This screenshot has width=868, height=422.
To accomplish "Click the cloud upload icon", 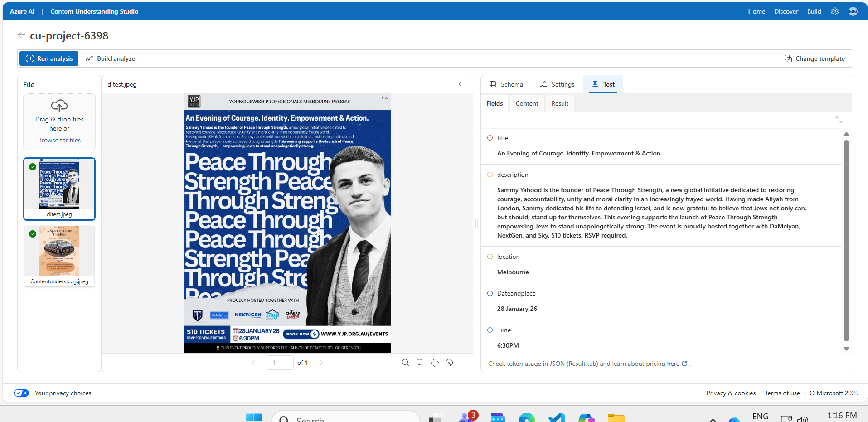I will click(59, 105).
